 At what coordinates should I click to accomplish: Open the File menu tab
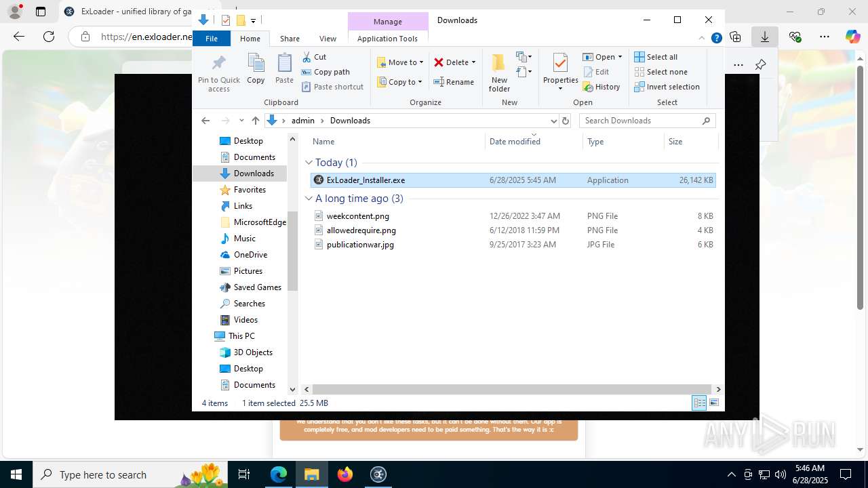(212, 39)
